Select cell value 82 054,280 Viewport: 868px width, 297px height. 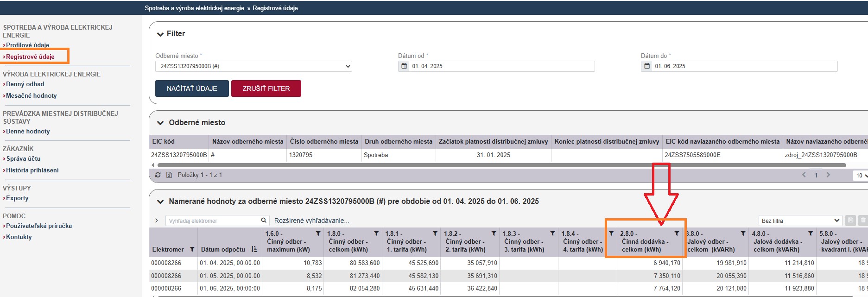[x=353, y=288]
